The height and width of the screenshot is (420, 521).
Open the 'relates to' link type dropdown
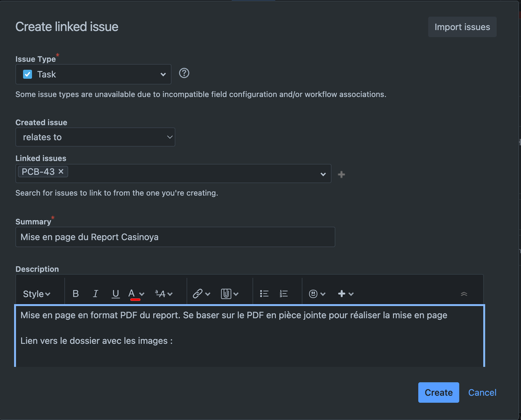pos(95,137)
